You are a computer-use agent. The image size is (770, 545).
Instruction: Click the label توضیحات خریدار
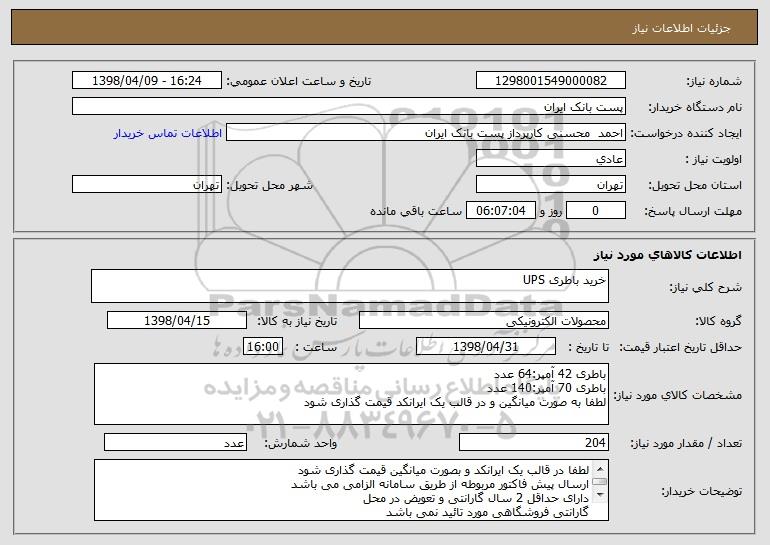pyautogui.click(x=701, y=491)
